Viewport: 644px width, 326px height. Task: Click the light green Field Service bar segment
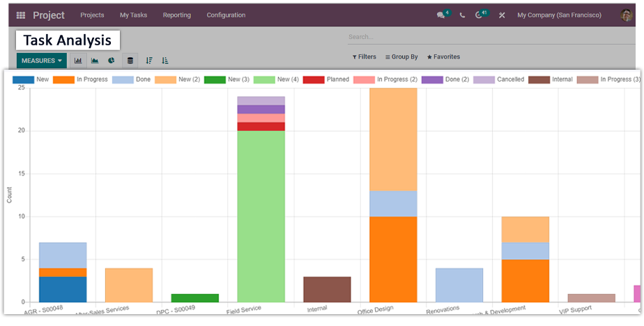261,217
